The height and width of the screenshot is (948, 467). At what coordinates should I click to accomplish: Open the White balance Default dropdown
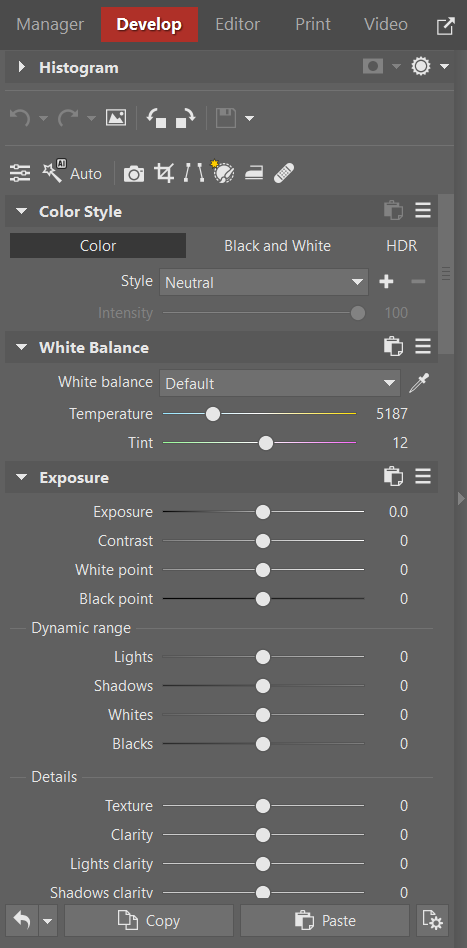(279, 383)
